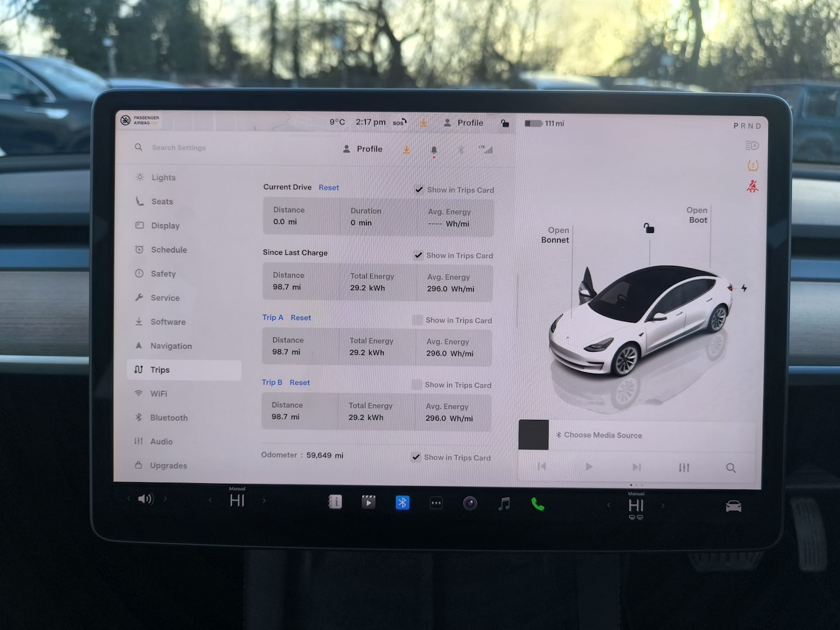
Task: Adjust the volume control at bottom left
Action: click(146, 498)
